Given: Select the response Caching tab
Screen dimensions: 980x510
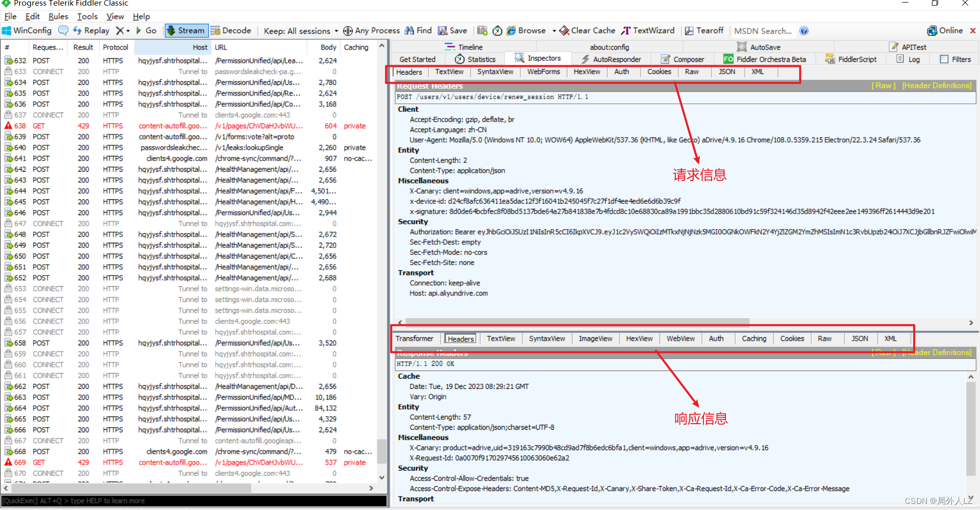Looking at the screenshot, I should (754, 339).
